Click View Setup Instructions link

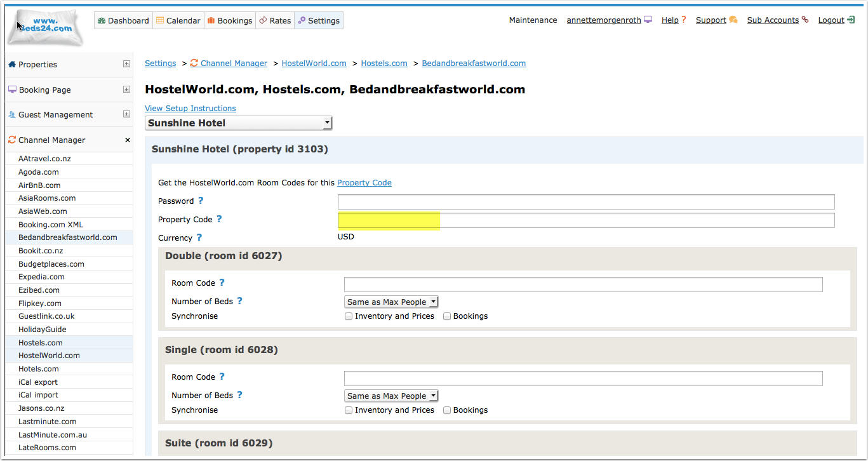pos(190,109)
